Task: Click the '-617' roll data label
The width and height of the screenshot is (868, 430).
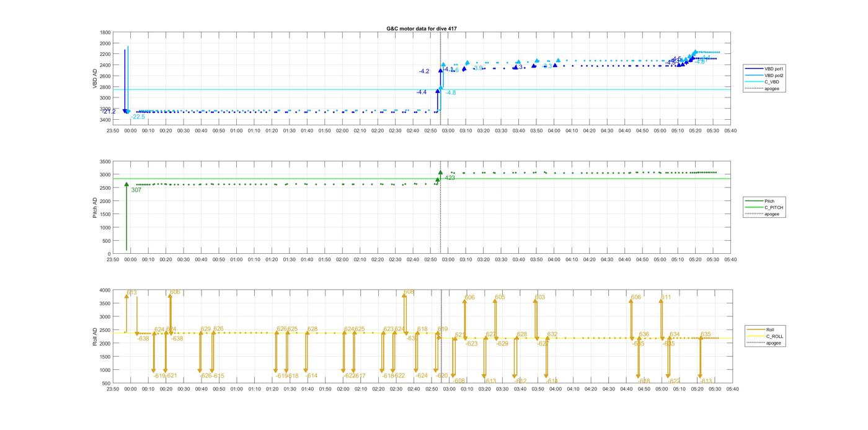Action: pos(359,376)
